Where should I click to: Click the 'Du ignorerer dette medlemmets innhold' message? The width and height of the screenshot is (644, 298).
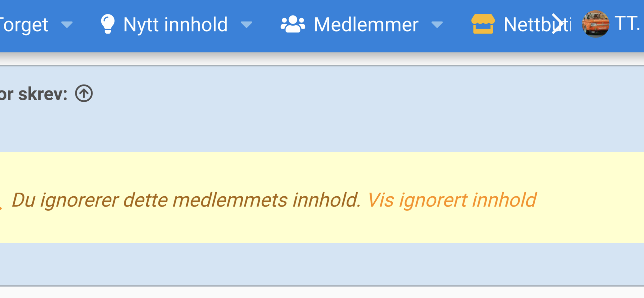click(186, 200)
